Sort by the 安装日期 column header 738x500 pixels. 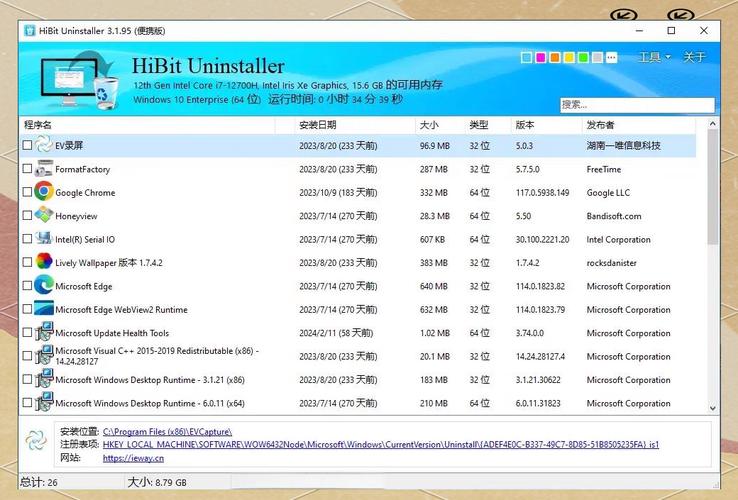pos(354,125)
